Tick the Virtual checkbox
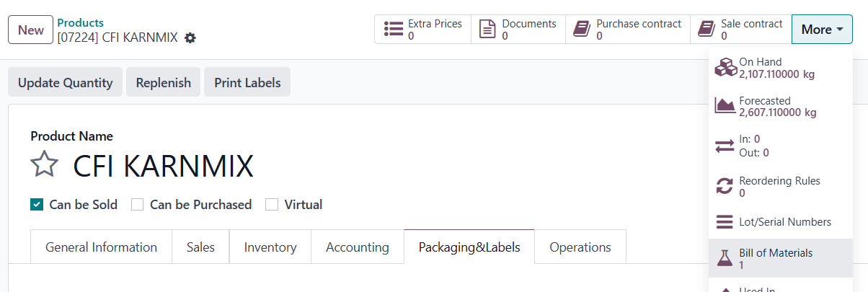 point(272,205)
